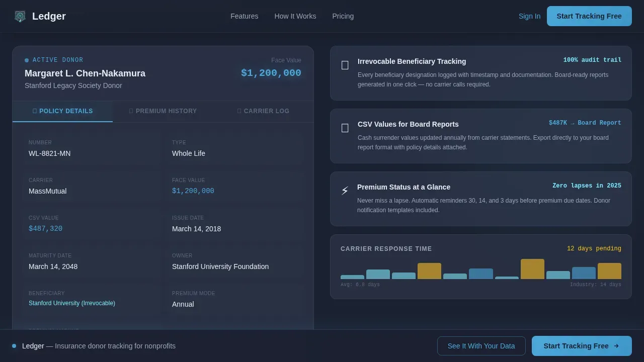
Task: Click the 100% audit trail badge
Action: (x=592, y=60)
